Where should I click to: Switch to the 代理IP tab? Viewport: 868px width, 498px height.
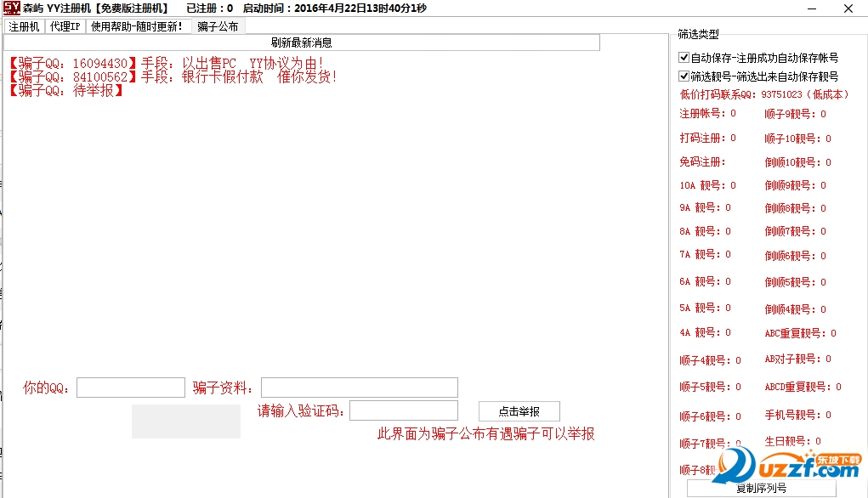click(x=65, y=26)
